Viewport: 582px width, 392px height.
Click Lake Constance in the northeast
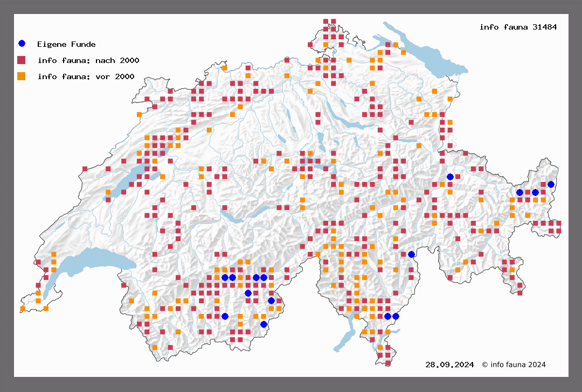[426, 53]
